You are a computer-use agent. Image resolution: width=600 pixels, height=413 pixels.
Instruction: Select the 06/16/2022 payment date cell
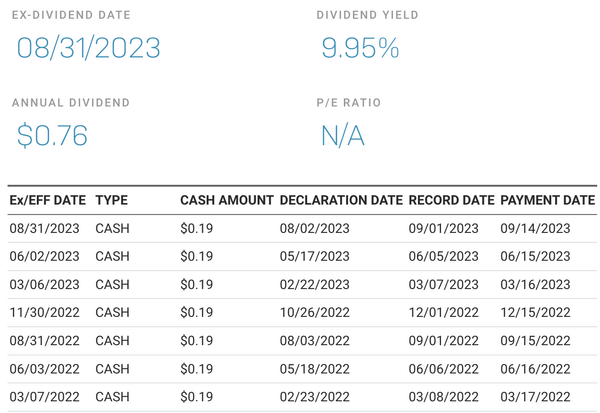coord(535,368)
